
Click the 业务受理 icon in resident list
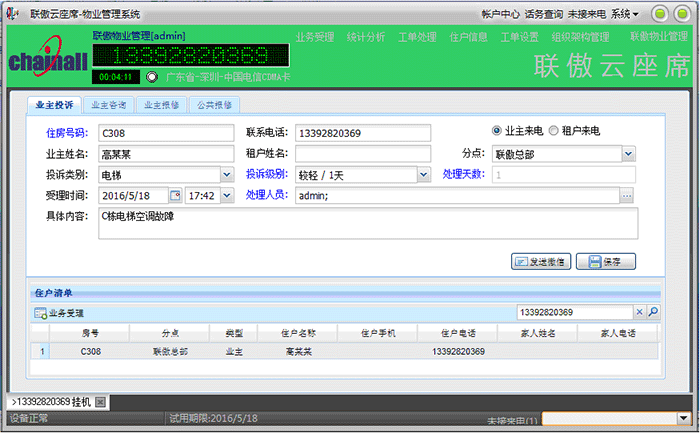point(40,314)
